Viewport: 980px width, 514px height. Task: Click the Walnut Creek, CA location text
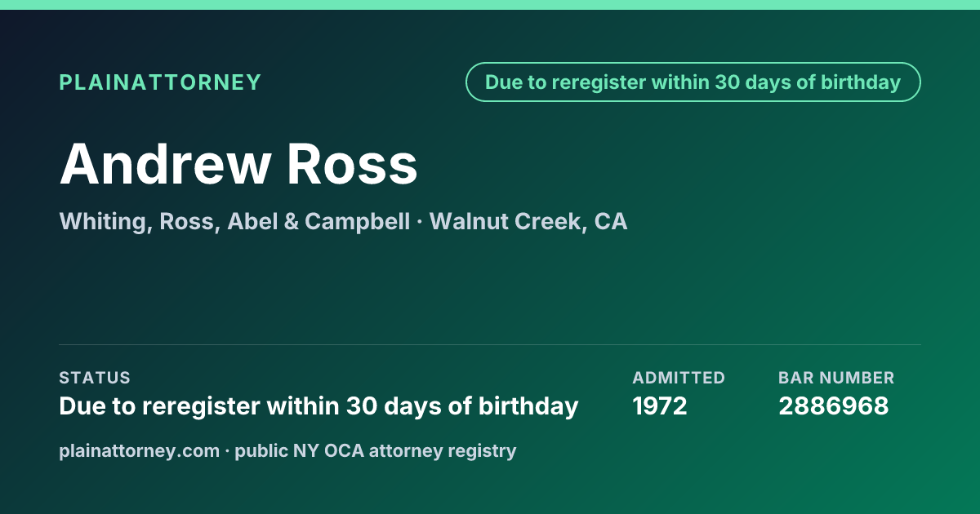point(528,222)
